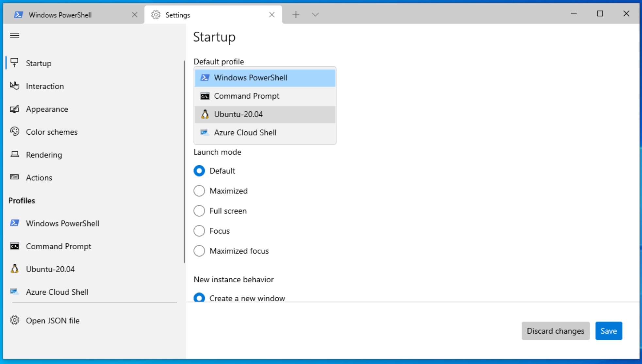Image resolution: width=642 pixels, height=364 pixels.
Task: Enable Maximized launch mode
Action: pos(198,190)
